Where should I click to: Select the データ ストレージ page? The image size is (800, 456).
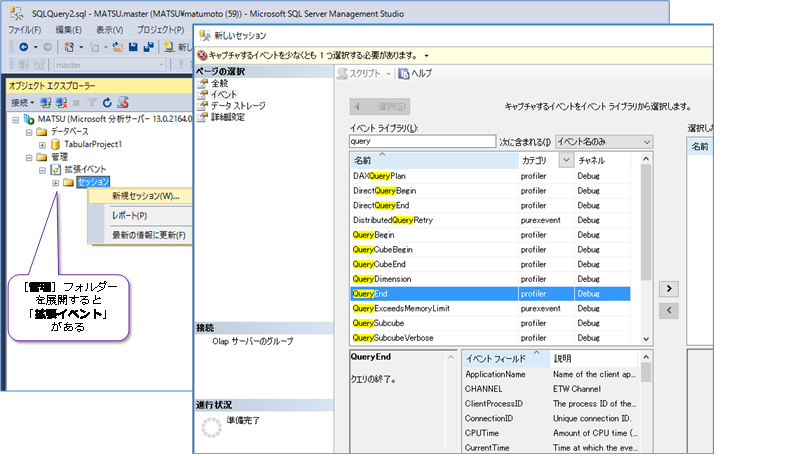238,106
